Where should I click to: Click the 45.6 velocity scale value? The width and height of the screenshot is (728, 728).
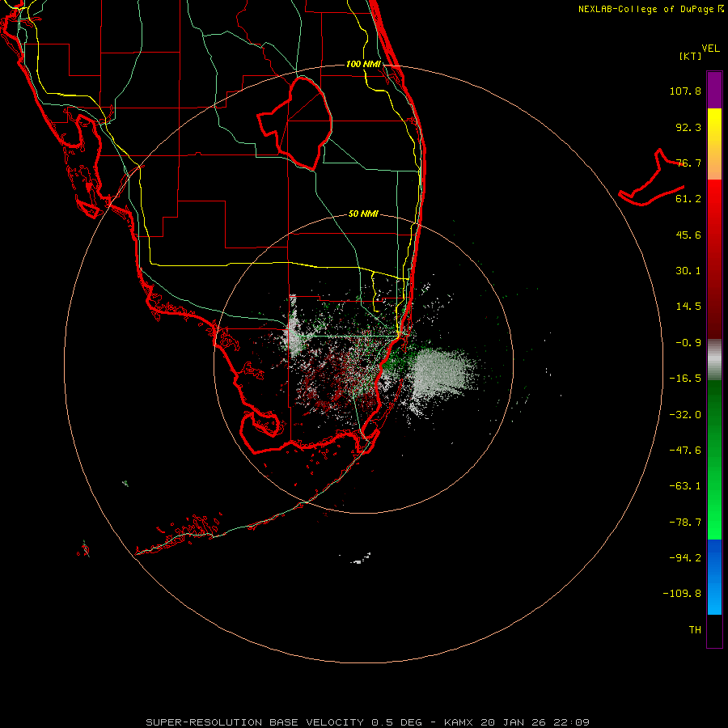(x=688, y=235)
